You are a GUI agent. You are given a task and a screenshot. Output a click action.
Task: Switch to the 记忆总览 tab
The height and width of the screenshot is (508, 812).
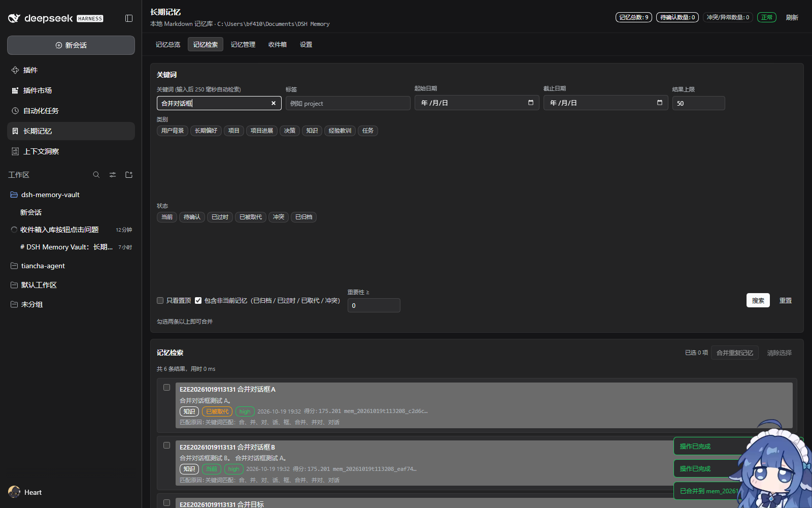coord(168,45)
